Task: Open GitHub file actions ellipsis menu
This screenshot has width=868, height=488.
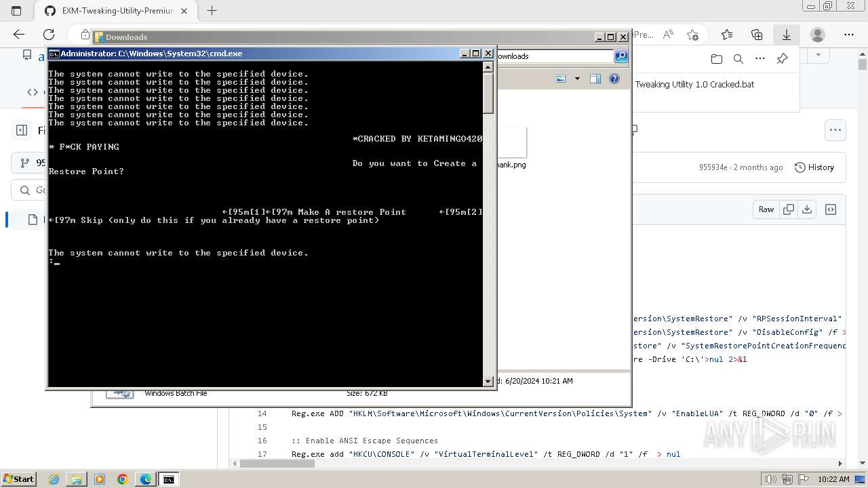Action: point(835,130)
